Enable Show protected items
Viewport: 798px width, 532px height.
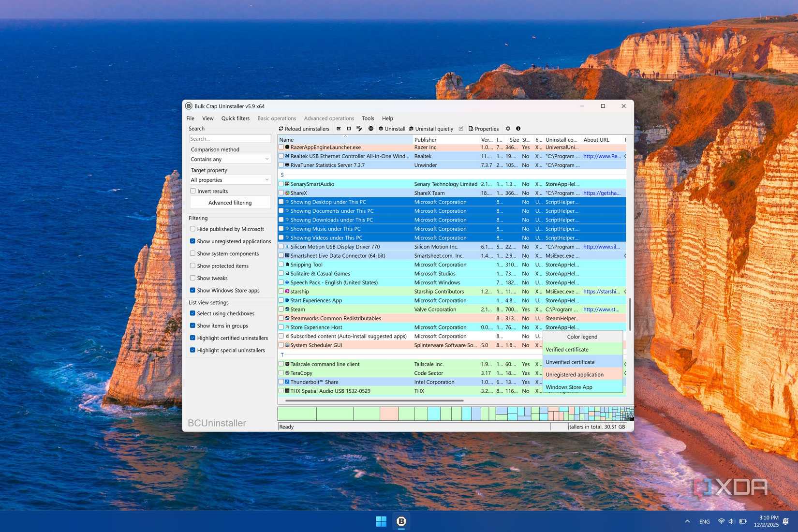coord(192,266)
